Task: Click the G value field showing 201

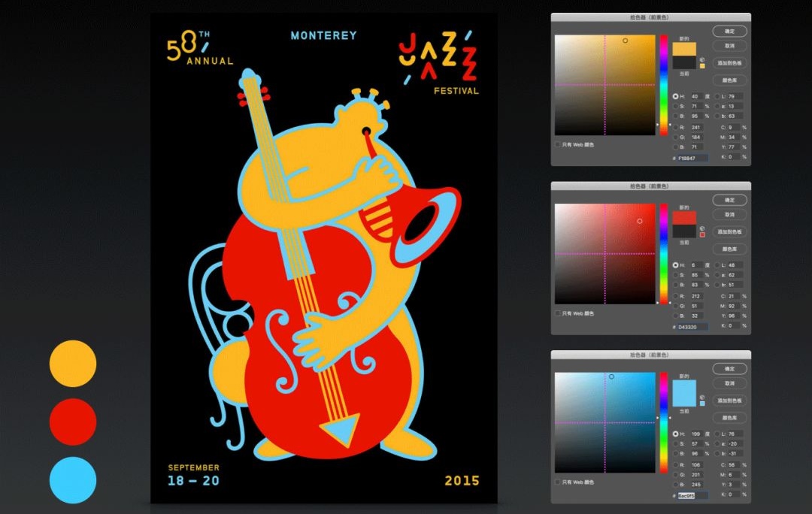Action: [x=697, y=475]
